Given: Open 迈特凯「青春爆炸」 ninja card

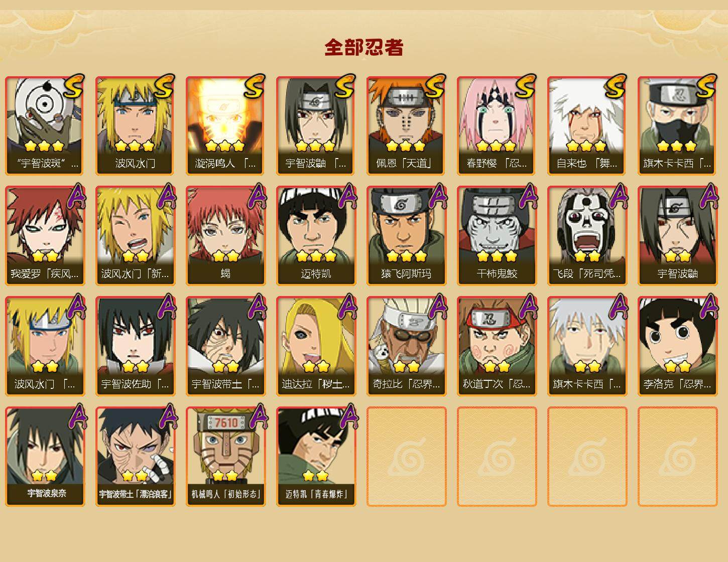Looking at the screenshot, I should pos(316,457).
